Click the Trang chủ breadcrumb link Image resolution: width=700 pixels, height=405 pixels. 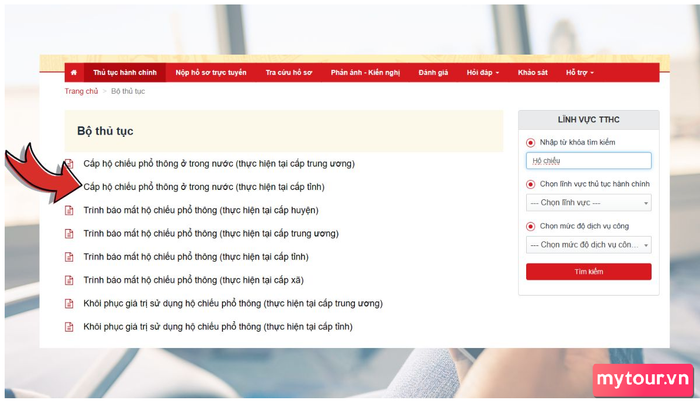coord(81,91)
